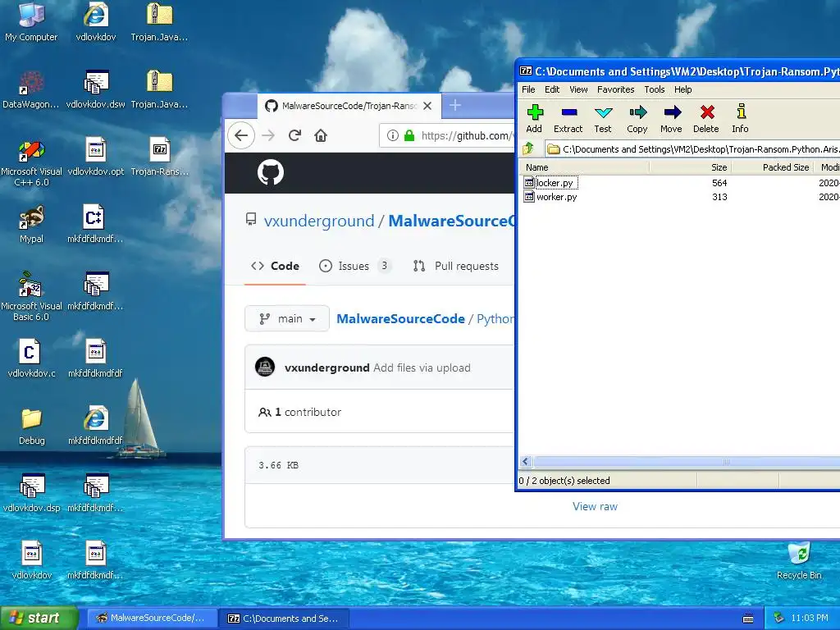This screenshot has width=840, height=630.
Task: Click the browser Home icon
Action: click(x=321, y=135)
